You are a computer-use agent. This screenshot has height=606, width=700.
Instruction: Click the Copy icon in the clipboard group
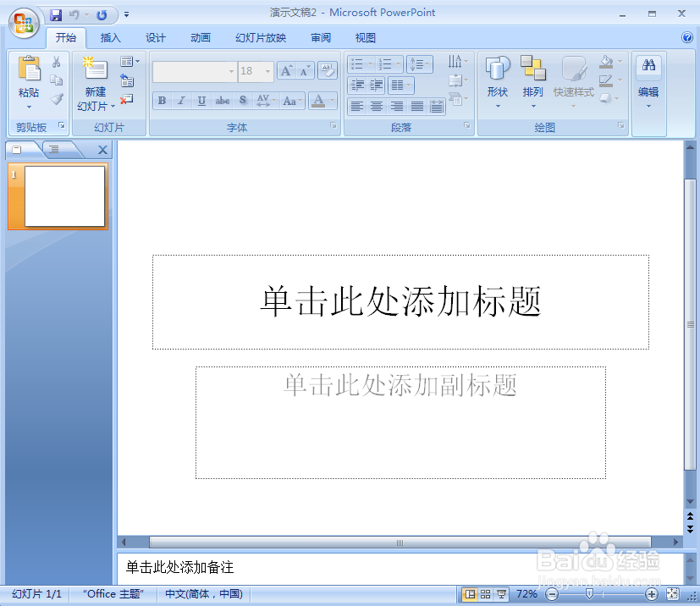pyautogui.click(x=56, y=80)
